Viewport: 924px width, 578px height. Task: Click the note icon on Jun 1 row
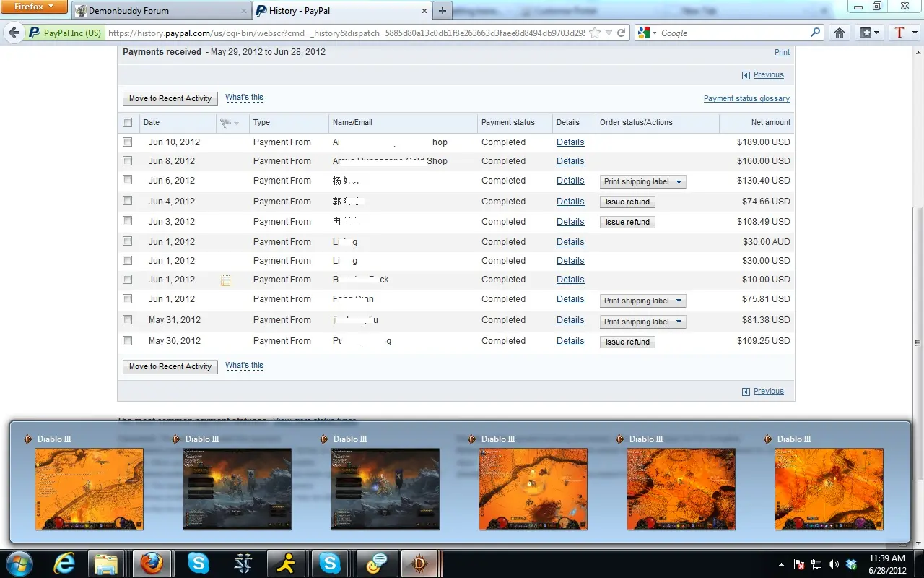225,280
